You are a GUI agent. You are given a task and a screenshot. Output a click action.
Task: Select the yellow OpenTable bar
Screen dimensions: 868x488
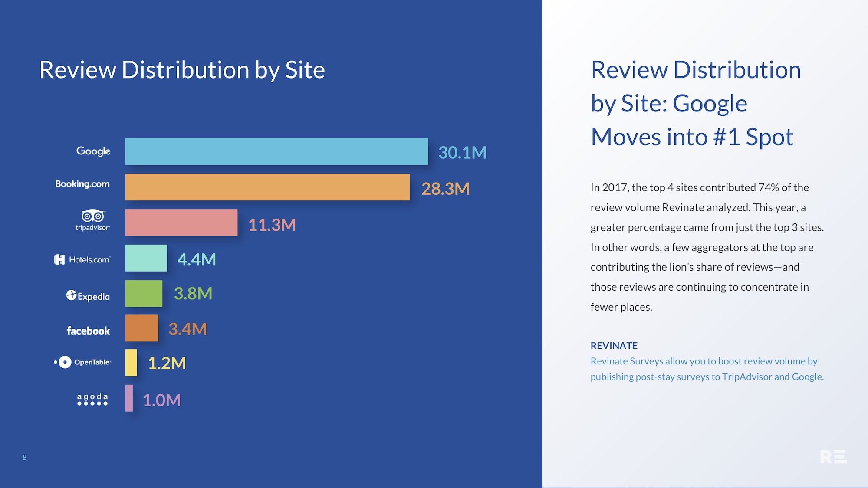click(x=131, y=363)
